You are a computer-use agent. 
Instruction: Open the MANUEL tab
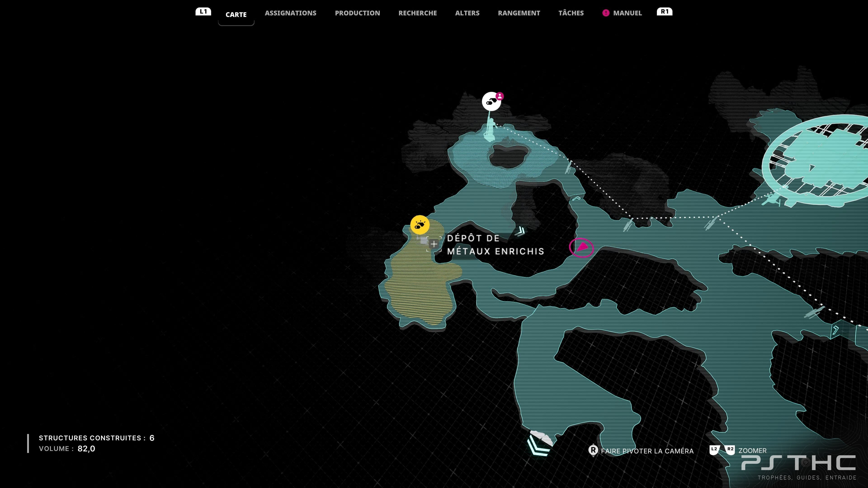(x=627, y=13)
